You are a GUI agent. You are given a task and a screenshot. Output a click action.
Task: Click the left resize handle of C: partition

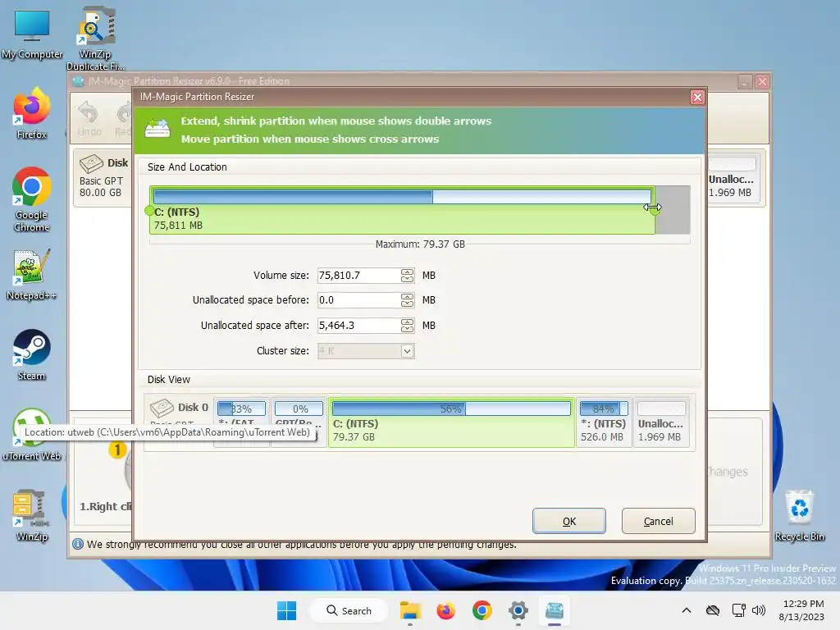[149, 211]
